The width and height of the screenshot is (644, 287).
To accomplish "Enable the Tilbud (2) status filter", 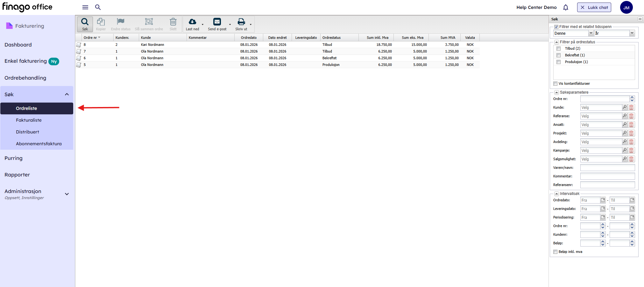I will (x=558, y=49).
